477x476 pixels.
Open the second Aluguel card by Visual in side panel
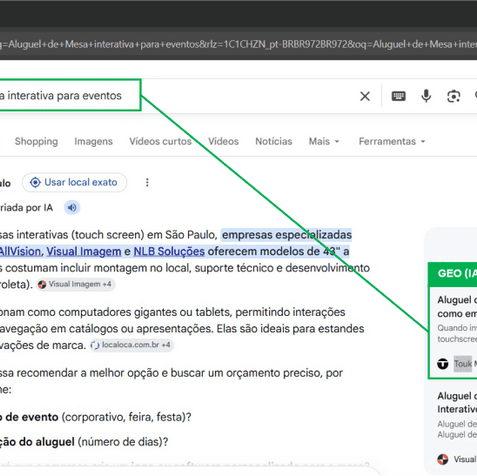[453, 427]
